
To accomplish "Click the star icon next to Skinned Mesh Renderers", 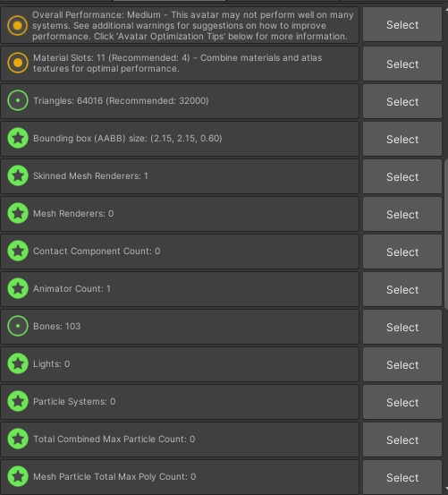I will click(18, 175).
